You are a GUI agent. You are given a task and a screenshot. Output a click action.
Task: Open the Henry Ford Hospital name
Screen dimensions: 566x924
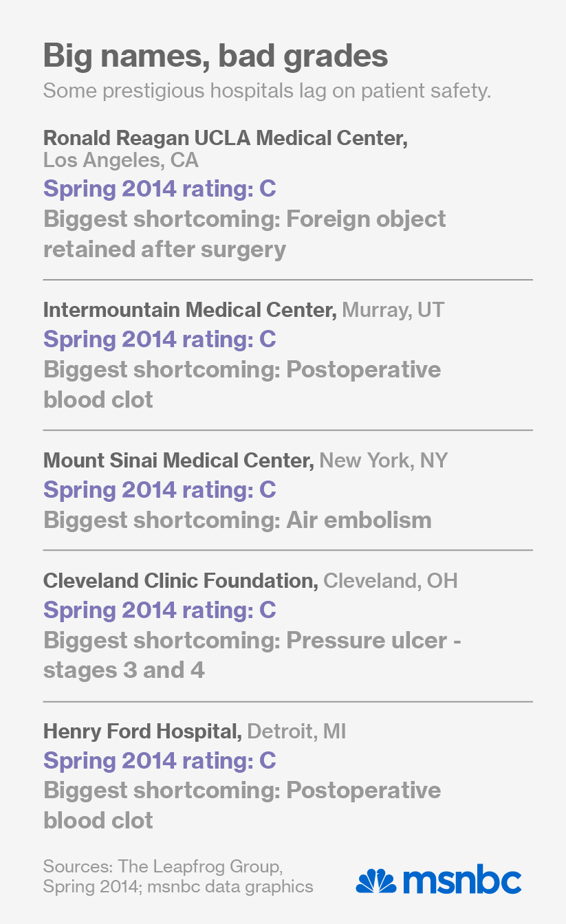[x=142, y=731]
